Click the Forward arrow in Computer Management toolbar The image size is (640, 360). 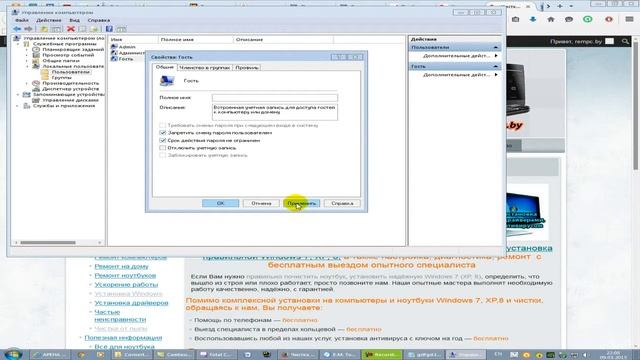28,29
